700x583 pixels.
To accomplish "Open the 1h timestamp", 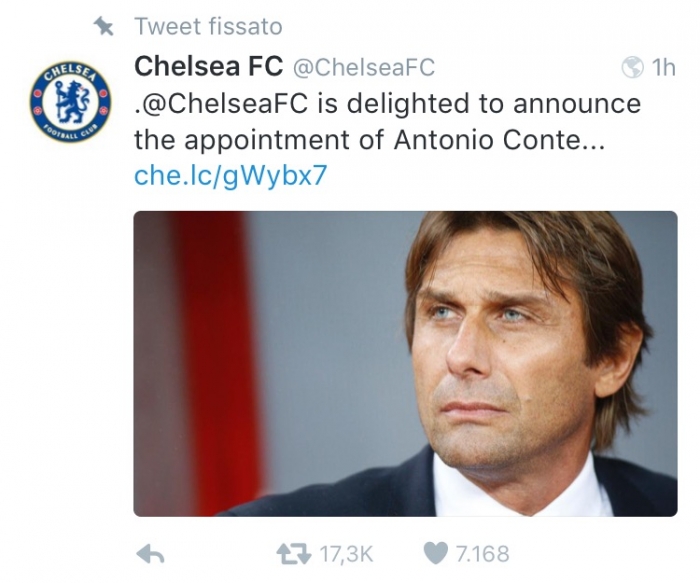I will pos(663,68).
